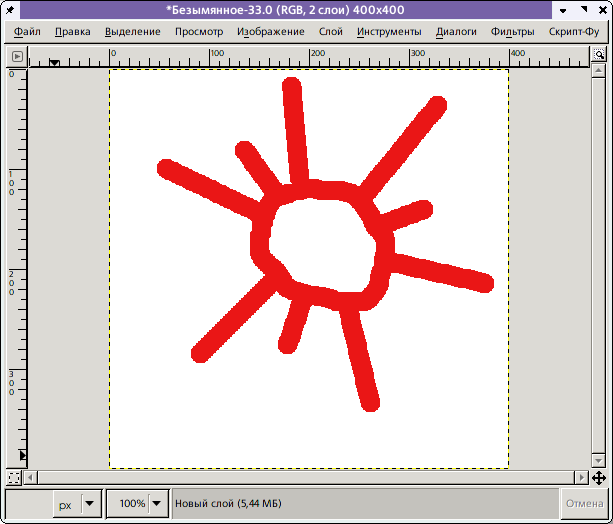Toggle the Quick Mask button
Image resolution: width=613 pixels, height=524 pixels.
tap(14, 477)
